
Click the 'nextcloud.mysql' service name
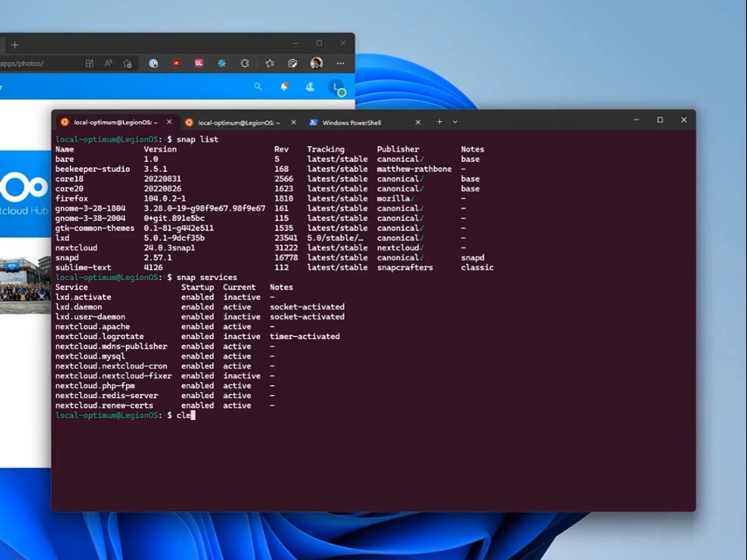coord(90,356)
